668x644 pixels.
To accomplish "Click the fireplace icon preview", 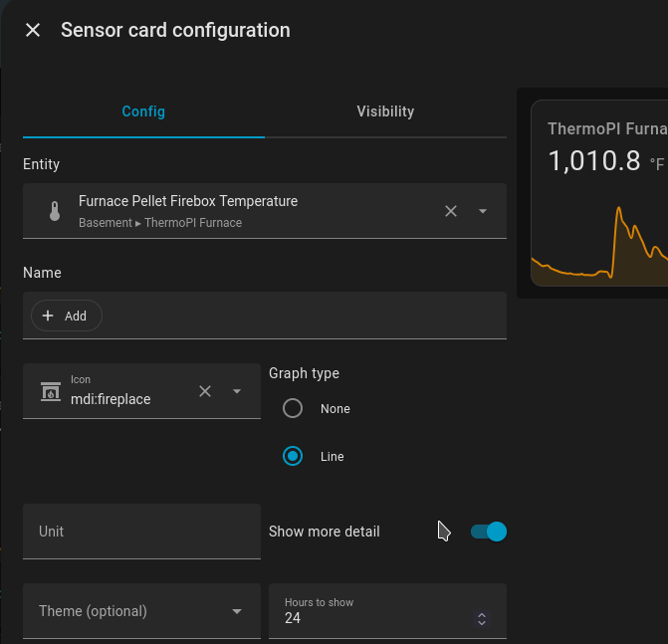I will point(50,391).
